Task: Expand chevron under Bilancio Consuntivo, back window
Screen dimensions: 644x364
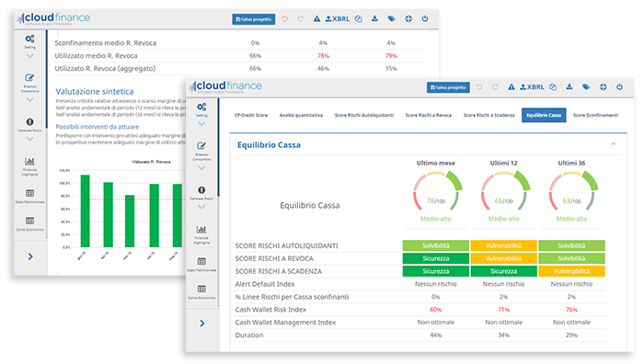Action: [30, 99]
